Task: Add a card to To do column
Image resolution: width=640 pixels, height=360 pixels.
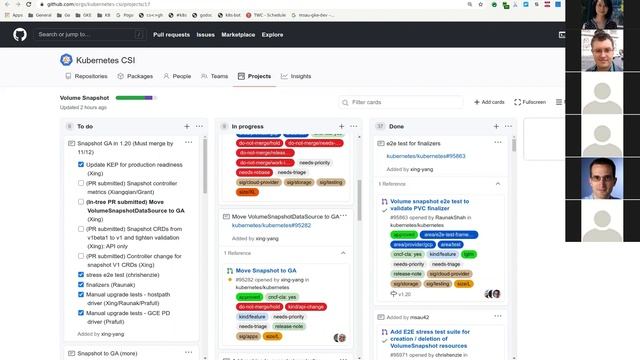Action: click(x=187, y=127)
